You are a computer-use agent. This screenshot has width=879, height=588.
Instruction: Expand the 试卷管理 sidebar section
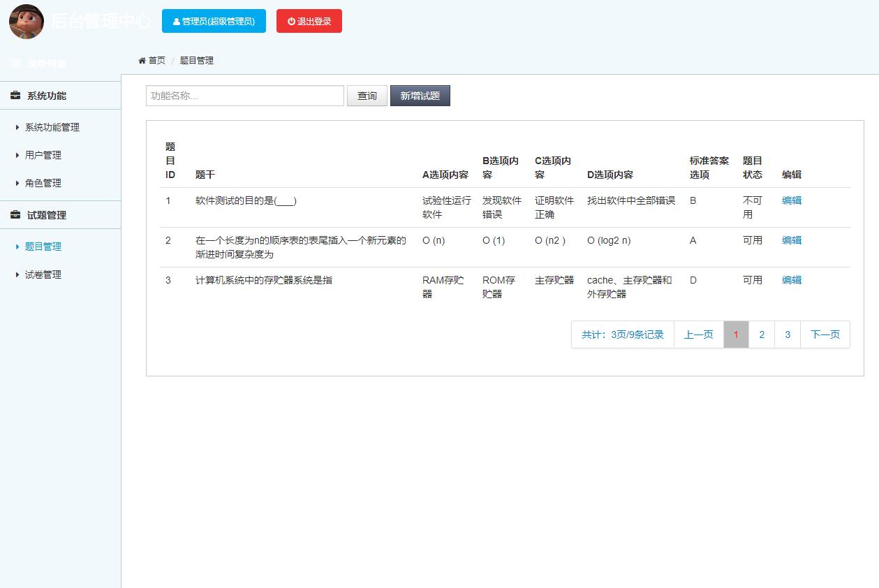42,274
